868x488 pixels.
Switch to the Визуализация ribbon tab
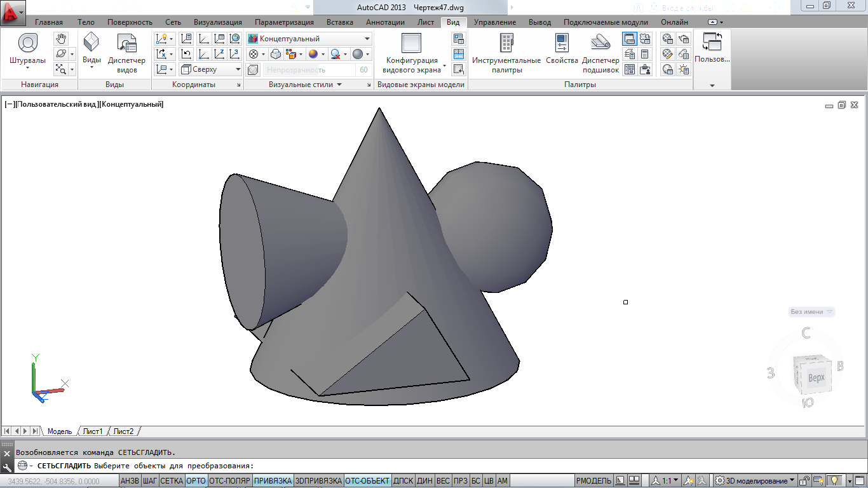(217, 22)
